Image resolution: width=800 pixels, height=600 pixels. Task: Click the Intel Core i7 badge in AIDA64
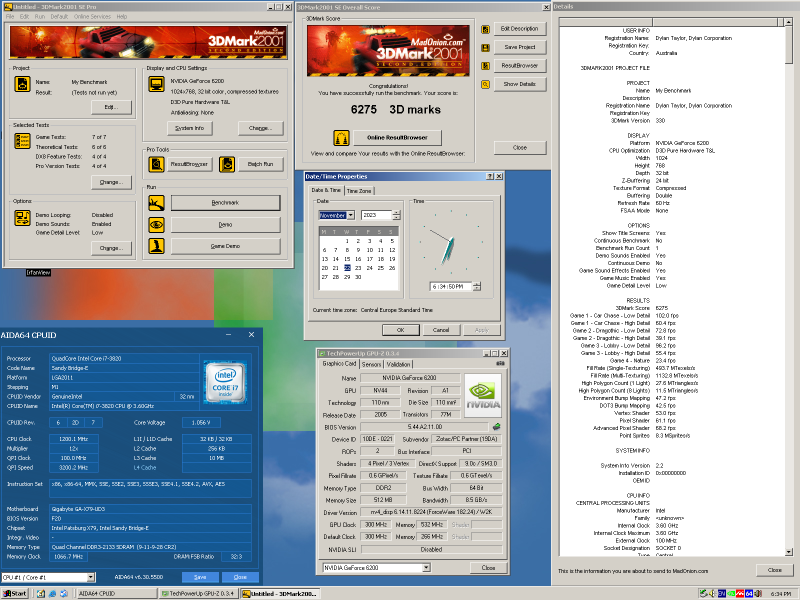225,382
